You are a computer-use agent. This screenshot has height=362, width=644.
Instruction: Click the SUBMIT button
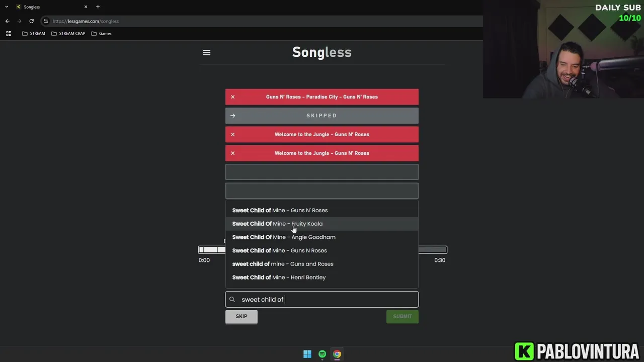[403, 316]
